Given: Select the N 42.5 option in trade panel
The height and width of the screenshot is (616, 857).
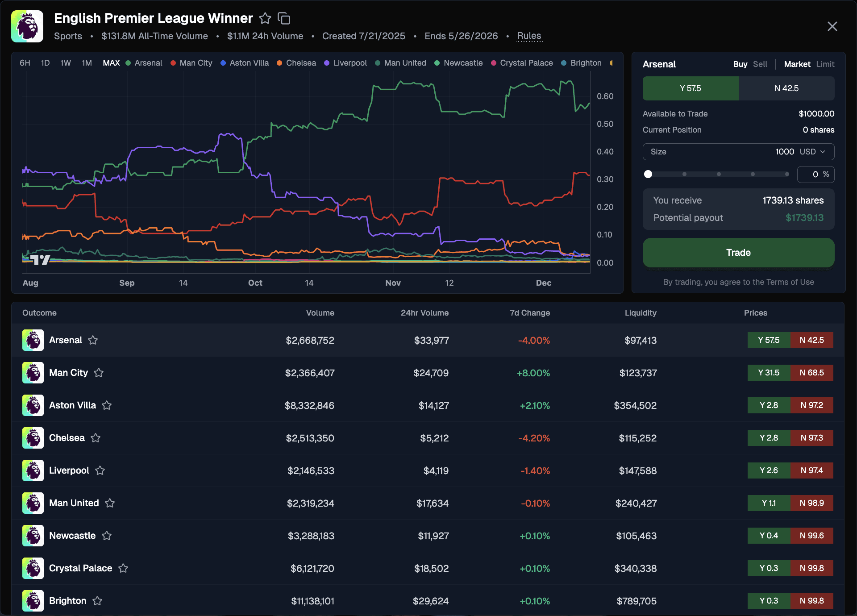Looking at the screenshot, I should pos(786,88).
